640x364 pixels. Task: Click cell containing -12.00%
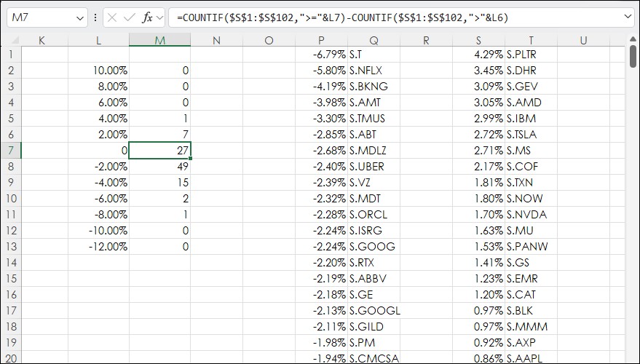coord(98,247)
